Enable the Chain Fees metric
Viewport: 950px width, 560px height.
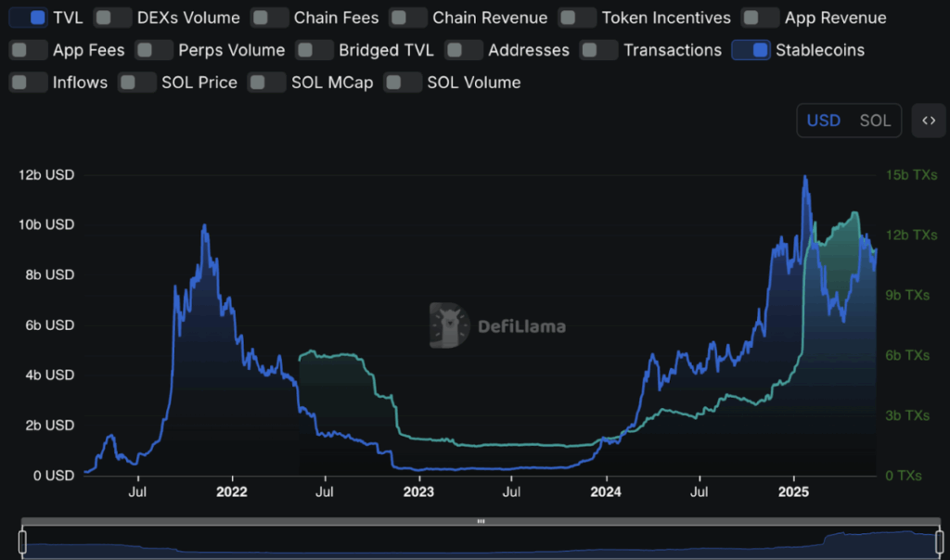point(270,18)
